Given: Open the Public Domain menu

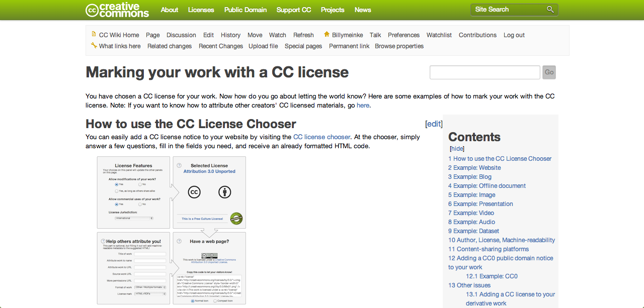Looking at the screenshot, I should (246, 10).
